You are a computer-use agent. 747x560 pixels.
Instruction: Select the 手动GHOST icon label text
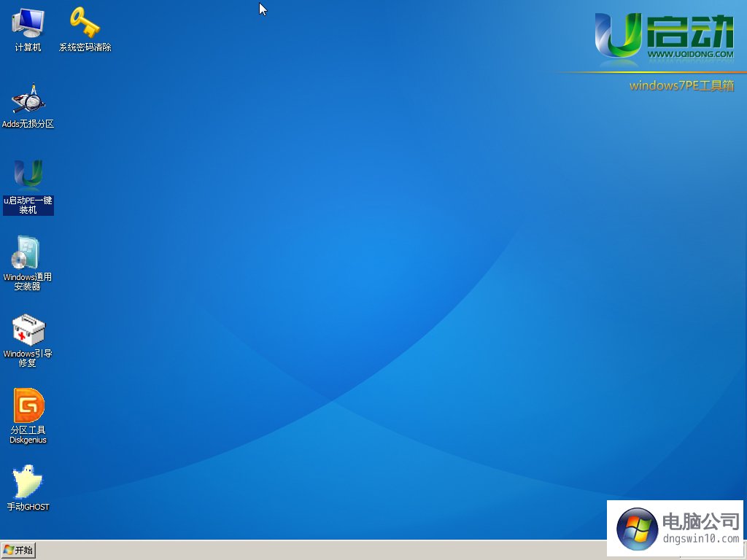(28, 507)
